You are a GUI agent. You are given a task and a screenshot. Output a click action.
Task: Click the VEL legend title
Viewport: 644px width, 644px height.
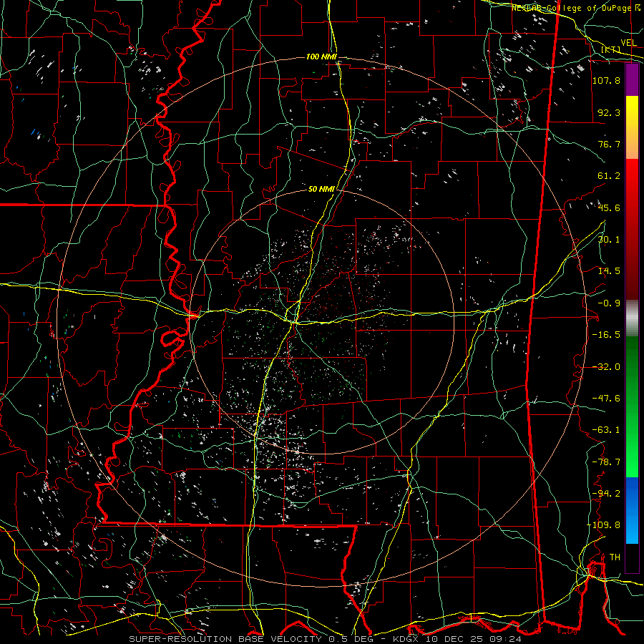629,43
